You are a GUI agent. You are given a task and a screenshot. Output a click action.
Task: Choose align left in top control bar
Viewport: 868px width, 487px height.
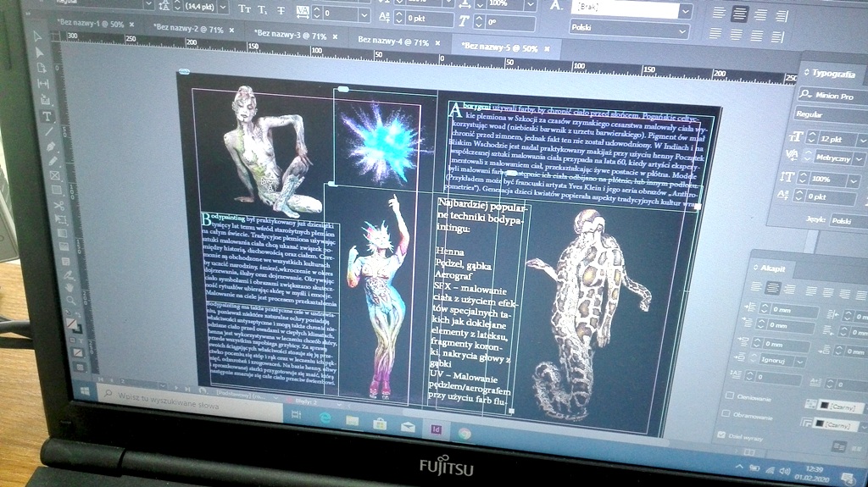[x=719, y=12]
